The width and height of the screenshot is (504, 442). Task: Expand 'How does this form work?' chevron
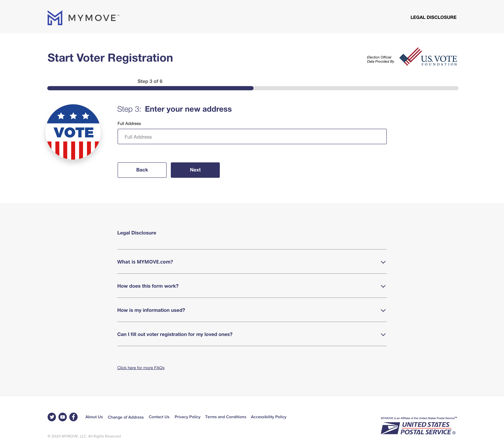click(x=383, y=286)
